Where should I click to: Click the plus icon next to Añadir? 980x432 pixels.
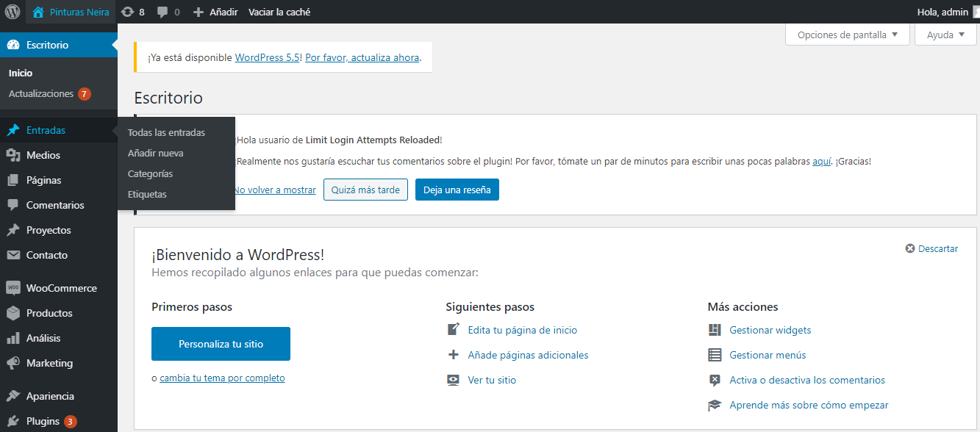[198, 12]
